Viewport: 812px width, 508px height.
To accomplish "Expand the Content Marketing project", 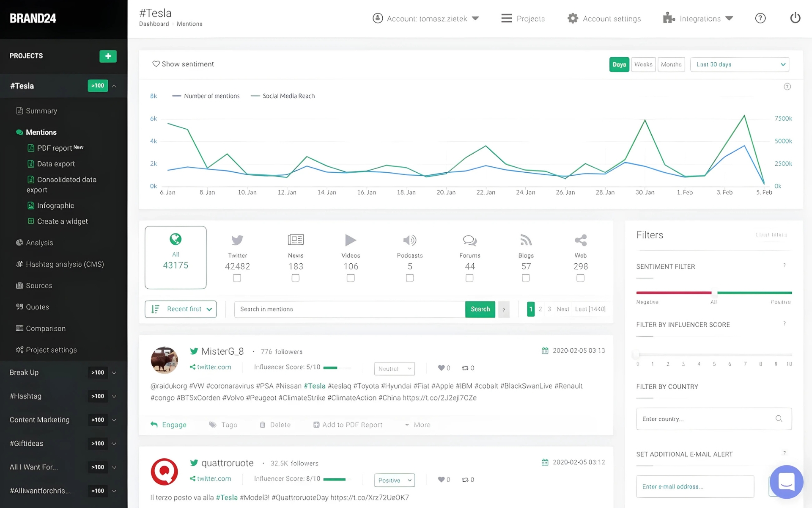I will tap(114, 420).
